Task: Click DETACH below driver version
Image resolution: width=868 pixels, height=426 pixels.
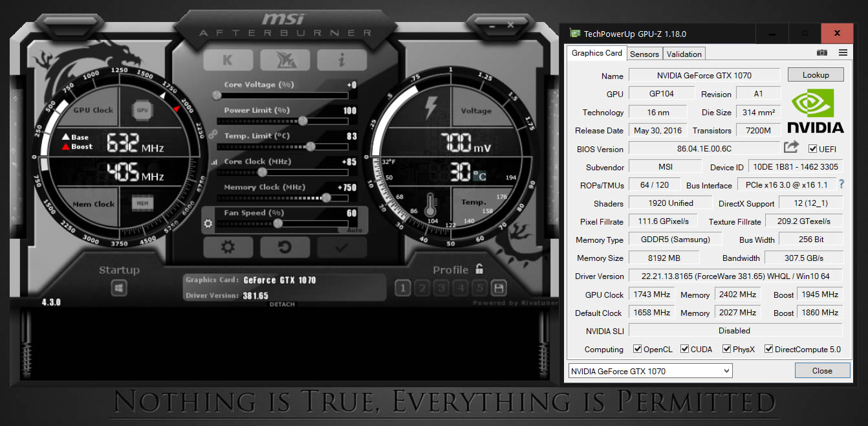Action: 282,304
